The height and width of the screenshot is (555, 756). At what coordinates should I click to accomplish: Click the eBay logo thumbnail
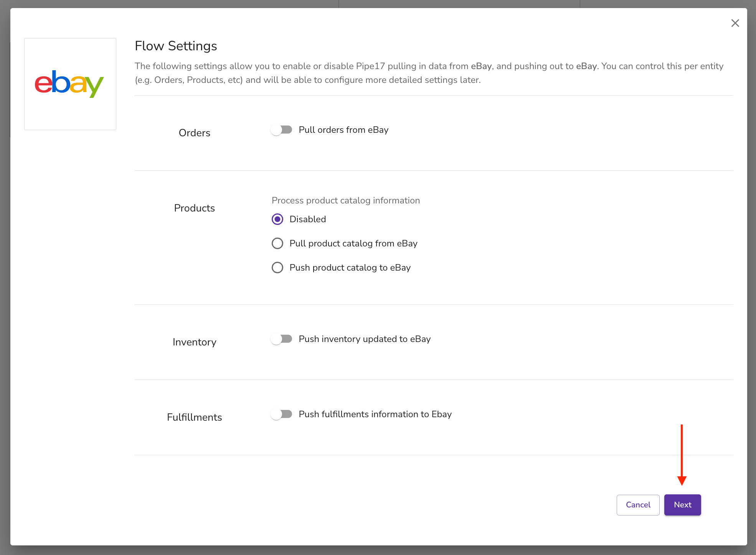pos(70,84)
